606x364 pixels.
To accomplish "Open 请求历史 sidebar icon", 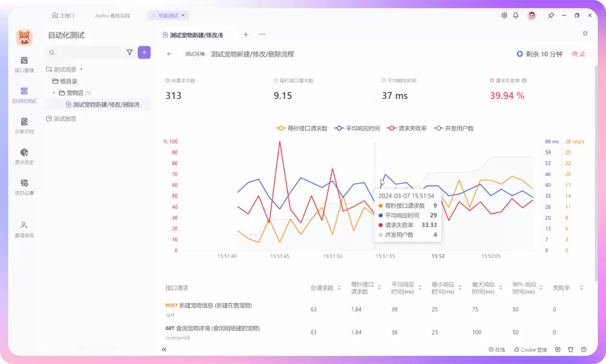I will (x=24, y=157).
